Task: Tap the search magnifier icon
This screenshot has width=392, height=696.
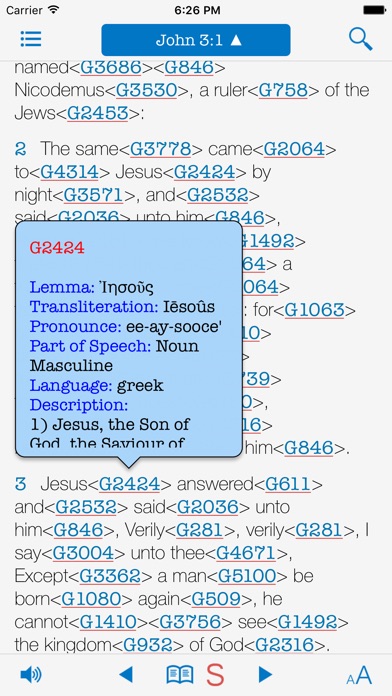Action: [360, 39]
